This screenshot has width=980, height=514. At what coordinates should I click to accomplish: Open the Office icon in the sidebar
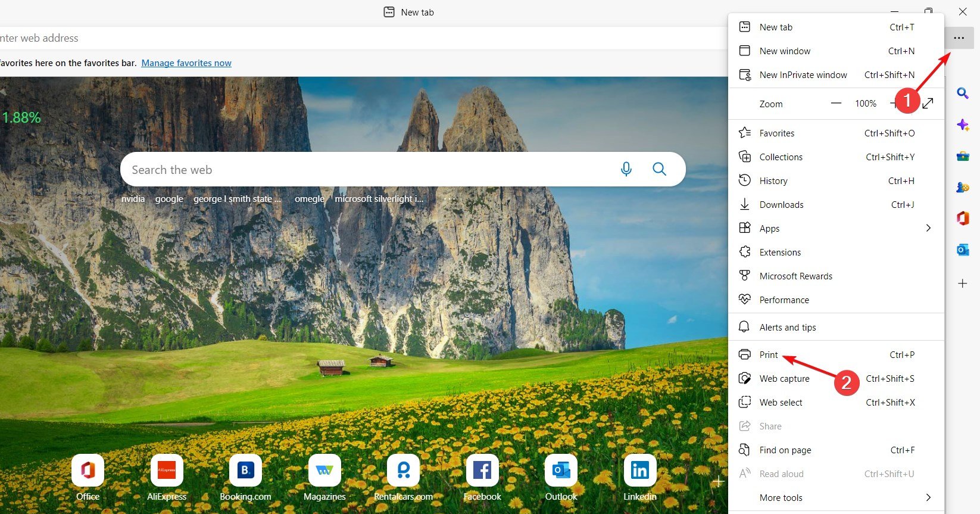pyautogui.click(x=963, y=219)
